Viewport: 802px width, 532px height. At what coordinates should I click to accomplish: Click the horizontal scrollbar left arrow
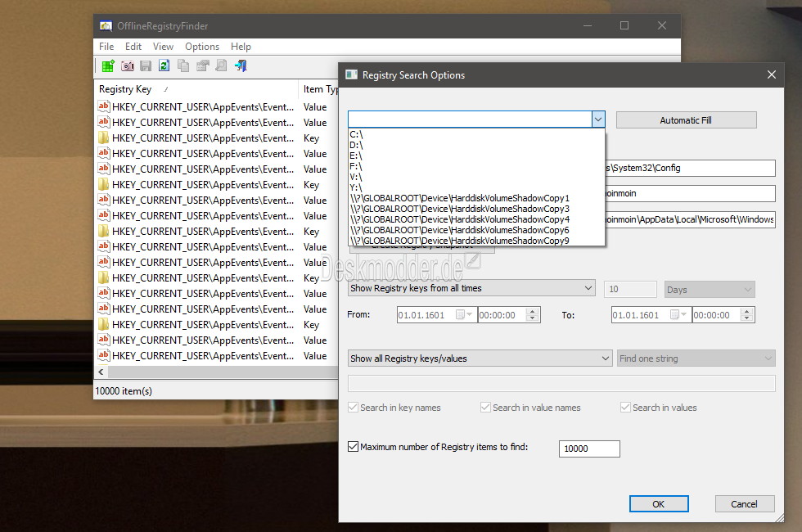101,372
